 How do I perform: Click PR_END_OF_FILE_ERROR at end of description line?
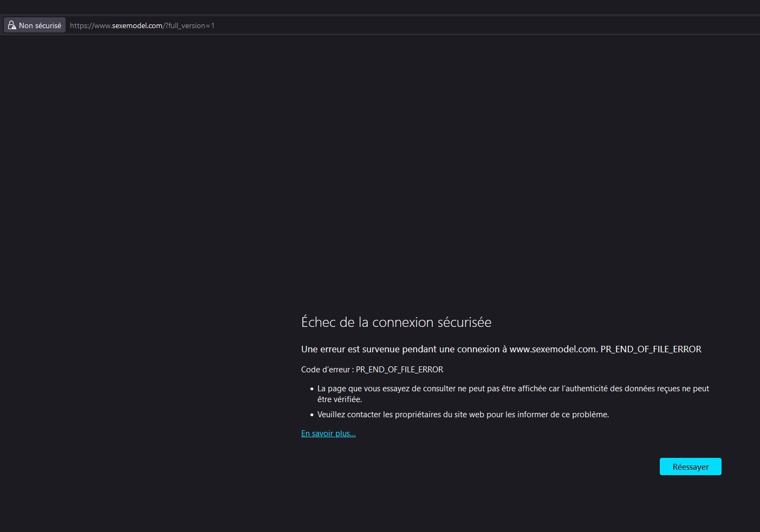coord(651,350)
